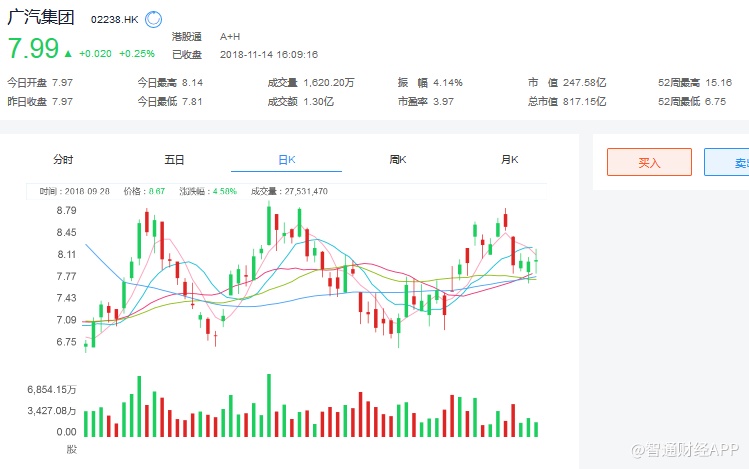Click the 港股通 label
This screenshot has width=749, height=469.
[x=188, y=36]
